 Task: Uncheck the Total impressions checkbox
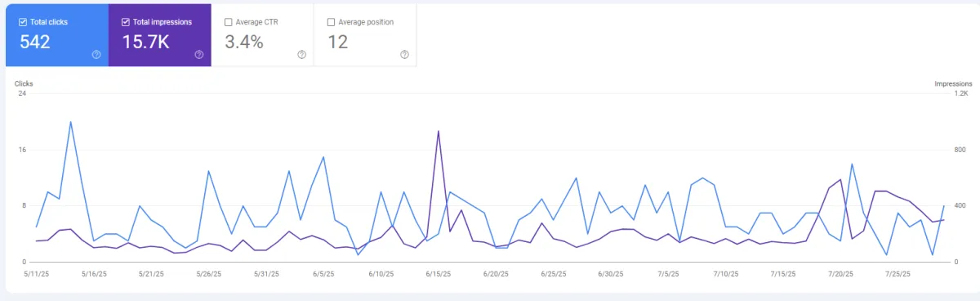click(126, 22)
